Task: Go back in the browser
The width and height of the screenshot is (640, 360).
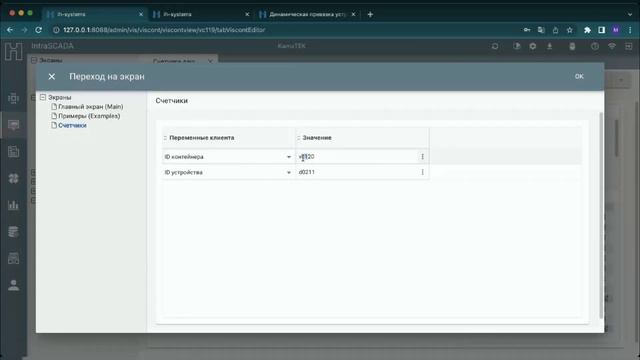Action: tap(10, 30)
